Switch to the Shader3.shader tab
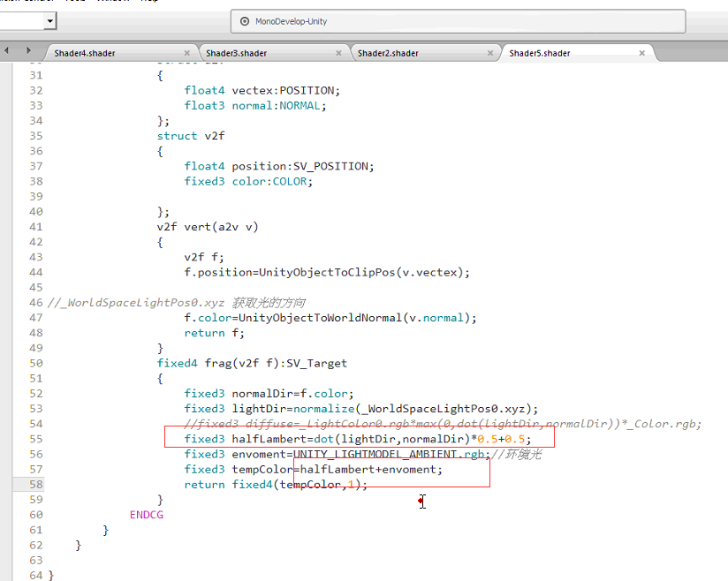The image size is (728, 581). click(x=236, y=53)
